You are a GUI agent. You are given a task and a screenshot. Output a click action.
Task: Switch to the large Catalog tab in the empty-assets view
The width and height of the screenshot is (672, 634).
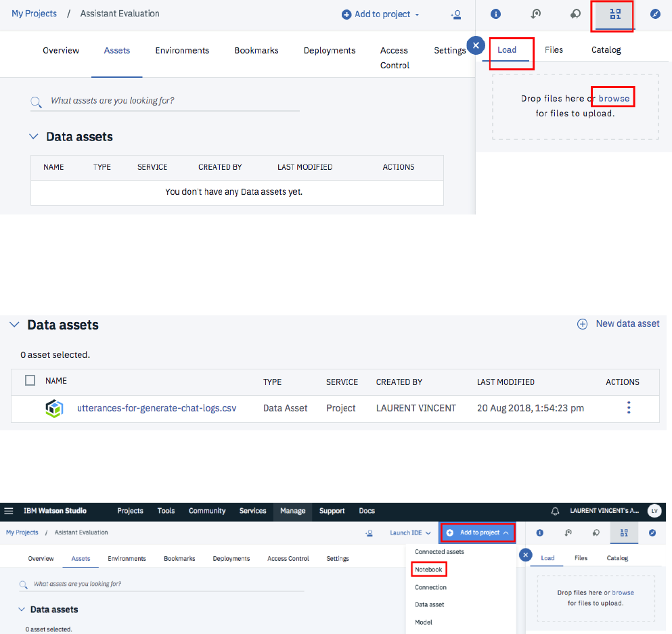pos(606,49)
